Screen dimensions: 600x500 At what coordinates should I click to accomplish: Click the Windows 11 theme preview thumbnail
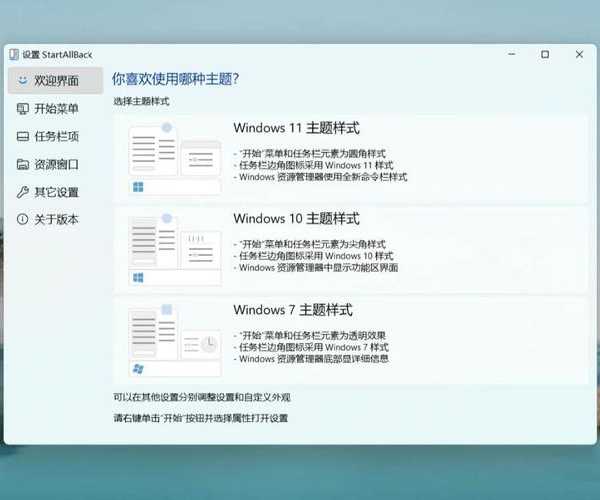click(x=175, y=159)
